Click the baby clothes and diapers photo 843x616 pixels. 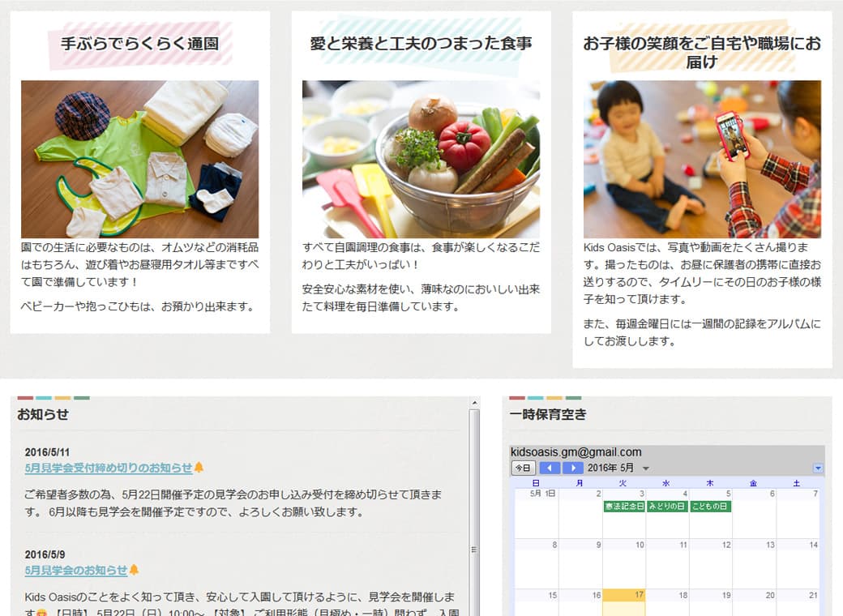tap(139, 159)
